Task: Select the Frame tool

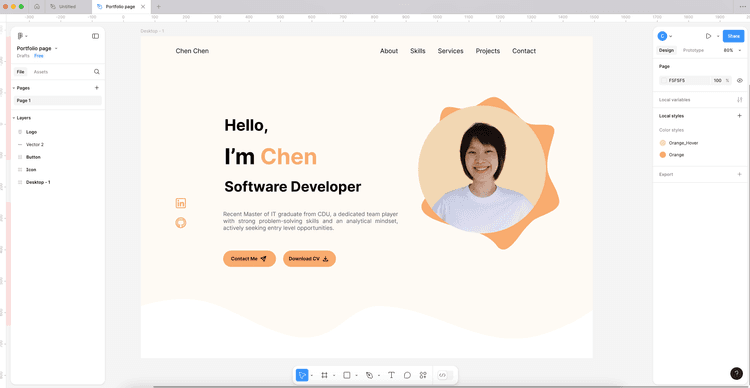Action: [324, 376]
